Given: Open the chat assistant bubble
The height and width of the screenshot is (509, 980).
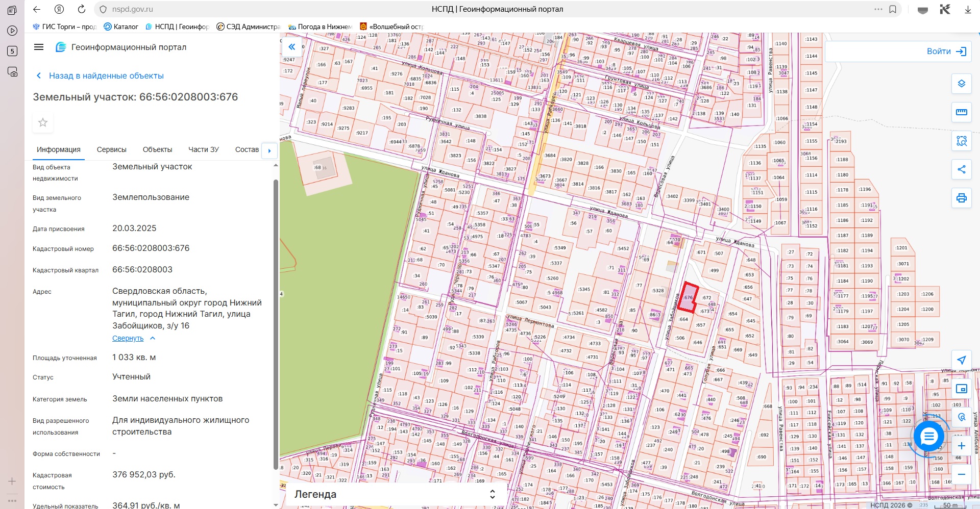Looking at the screenshot, I should (928, 436).
